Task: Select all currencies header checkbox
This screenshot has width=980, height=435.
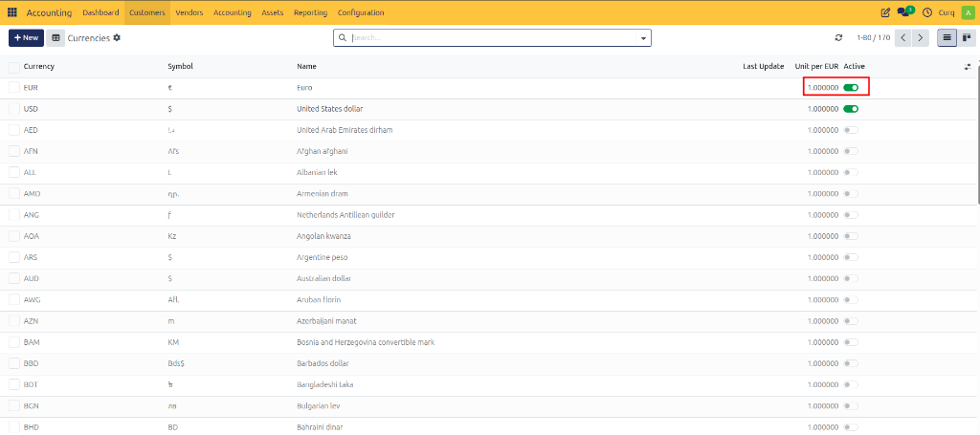Action: 13,67
